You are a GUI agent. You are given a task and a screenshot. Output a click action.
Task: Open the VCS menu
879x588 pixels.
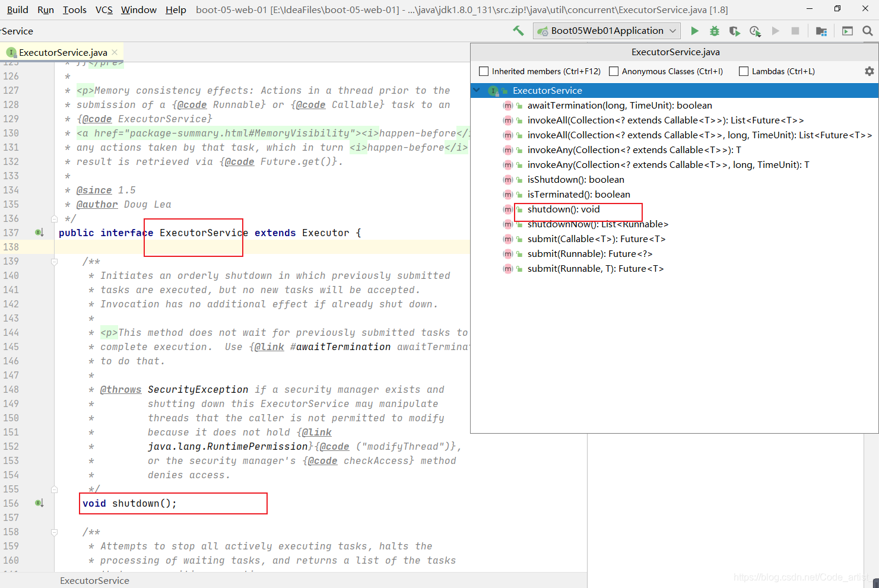(x=104, y=9)
